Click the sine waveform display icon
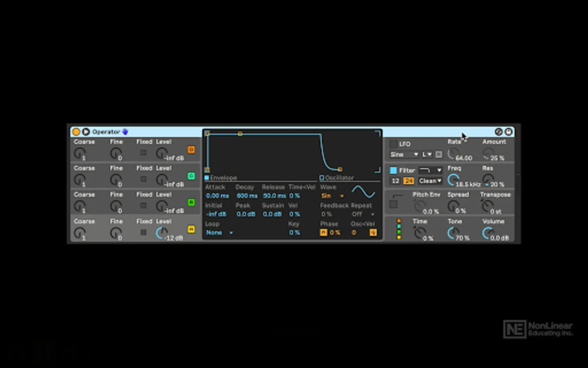This screenshot has width=588, height=368. pyautogui.click(x=363, y=192)
